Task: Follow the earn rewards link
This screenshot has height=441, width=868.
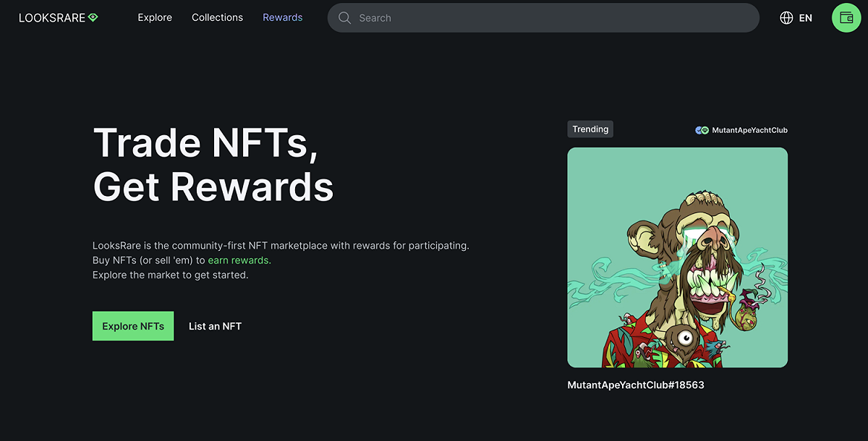Action: coord(239,260)
